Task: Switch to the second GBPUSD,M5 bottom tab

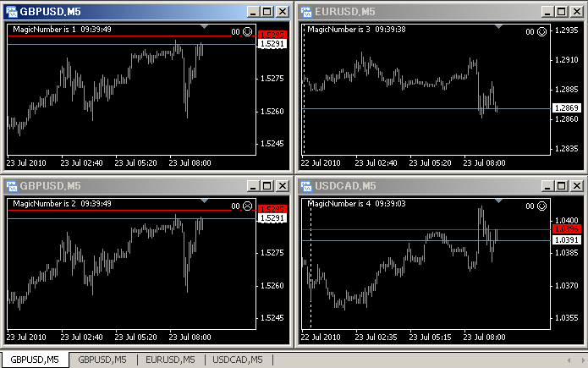Action: [102, 360]
